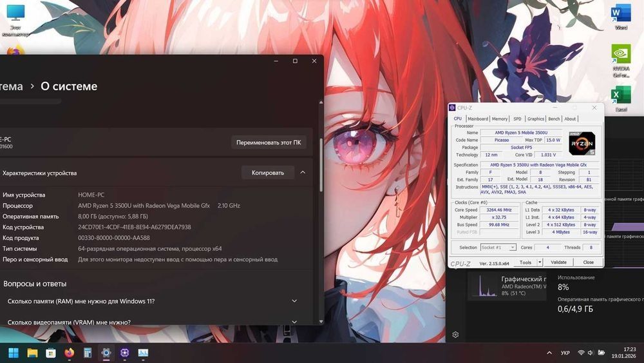Select the Этот компьютер desktop icon
The height and width of the screenshot is (363, 644).
point(15,20)
